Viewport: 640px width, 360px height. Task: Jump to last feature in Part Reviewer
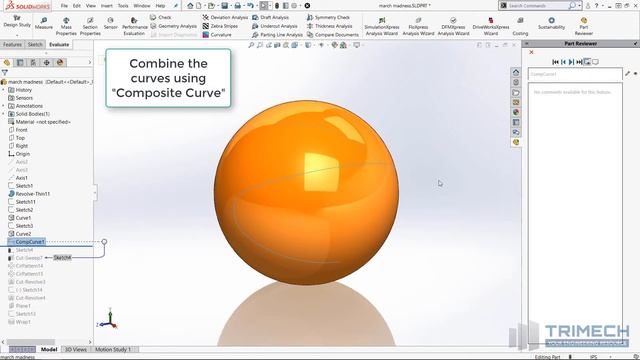[x=579, y=62]
